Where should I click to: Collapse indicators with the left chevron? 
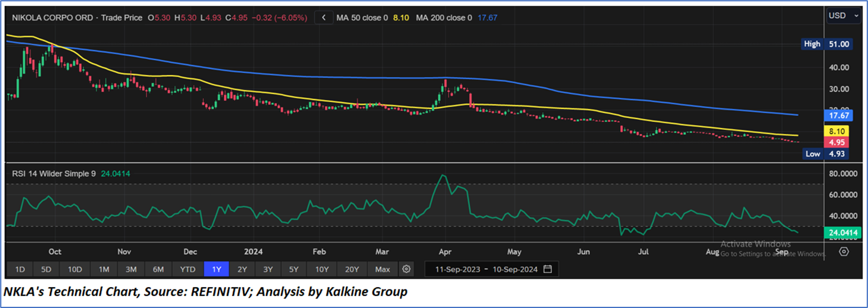(x=324, y=18)
